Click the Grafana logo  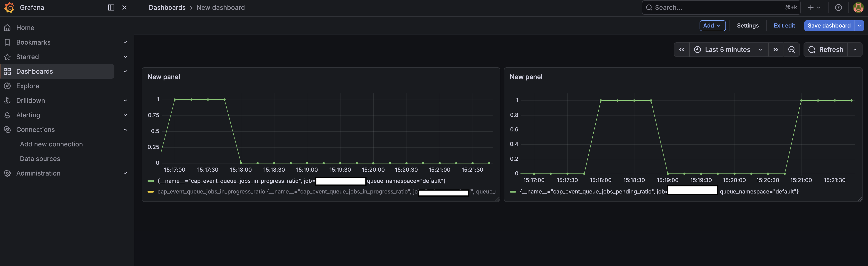pyautogui.click(x=10, y=8)
